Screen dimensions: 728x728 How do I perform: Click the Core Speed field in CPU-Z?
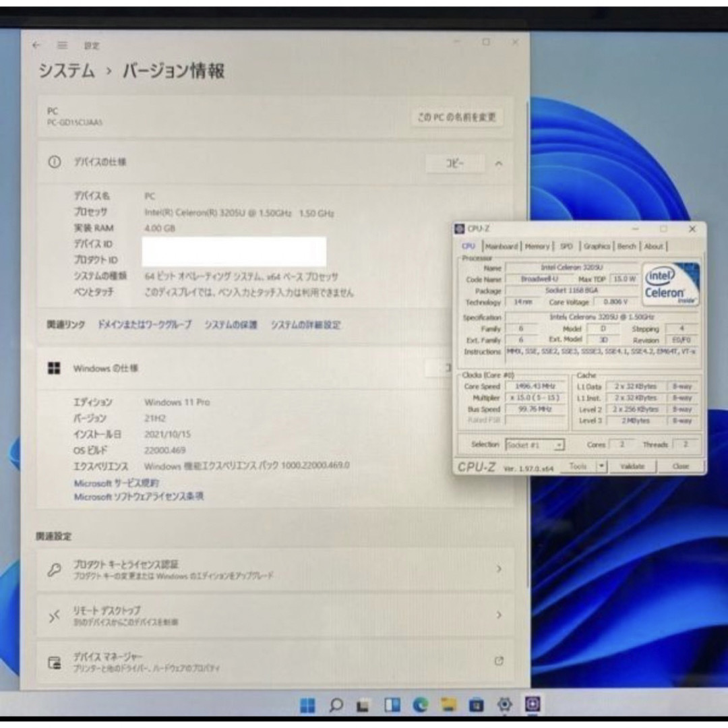pyautogui.click(x=536, y=386)
